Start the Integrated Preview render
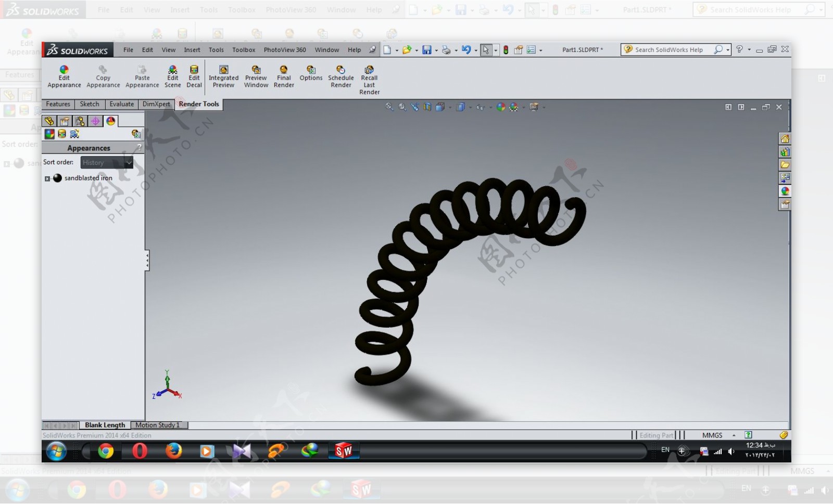The width and height of the screenshot is (833, 504). (224, 76)
